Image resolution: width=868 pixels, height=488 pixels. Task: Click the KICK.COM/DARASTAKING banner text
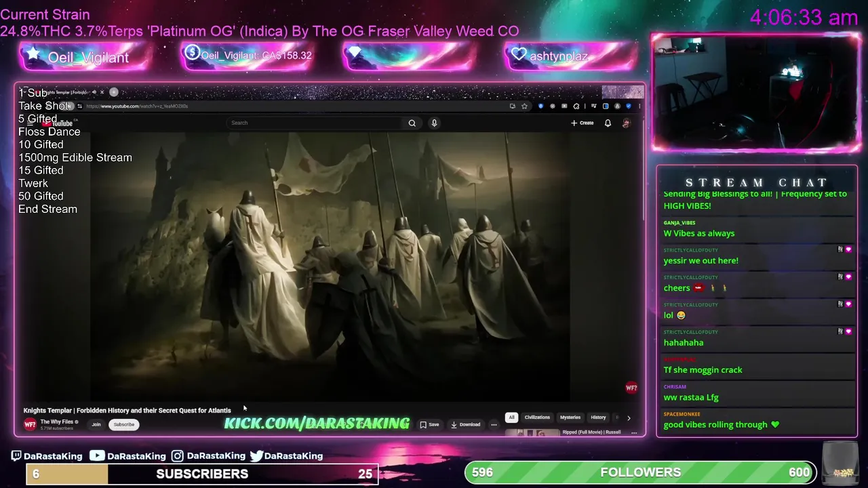pyautogui.click(x=317, y=424)
